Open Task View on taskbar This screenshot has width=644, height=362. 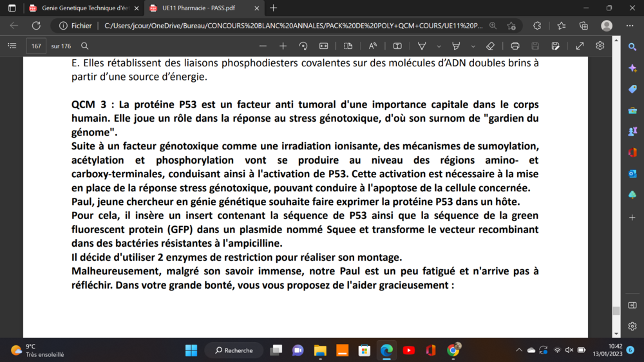(276, 350)
